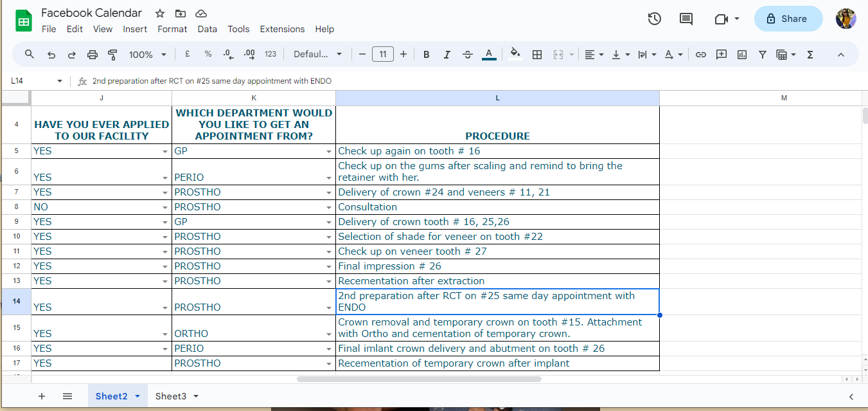Click the Share button
The width and height of the screenshot is (868, 411).
click(788, 19)
